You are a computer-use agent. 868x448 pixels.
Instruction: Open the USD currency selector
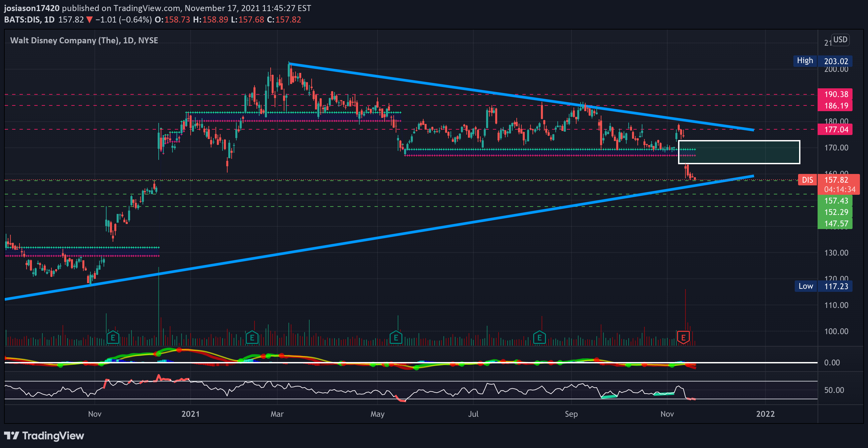tap(840, 40)
